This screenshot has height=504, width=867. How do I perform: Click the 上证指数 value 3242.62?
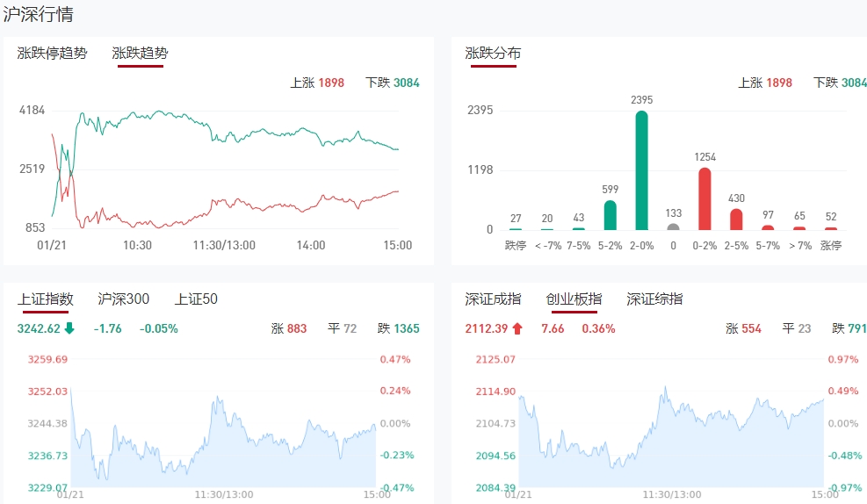(39, 328)
